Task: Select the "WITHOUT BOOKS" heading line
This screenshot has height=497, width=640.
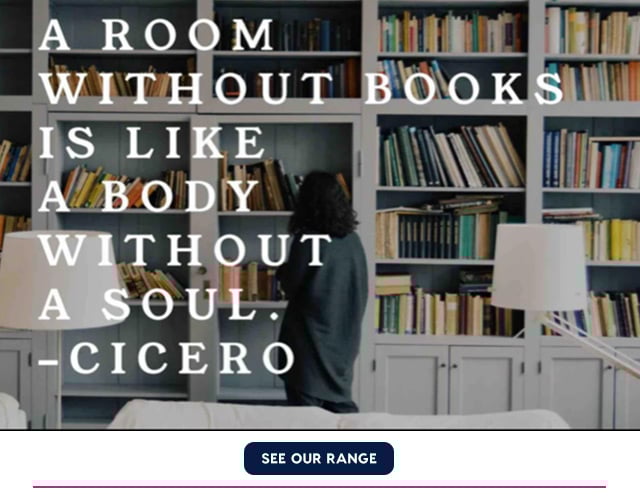Action: pos(301,88)
